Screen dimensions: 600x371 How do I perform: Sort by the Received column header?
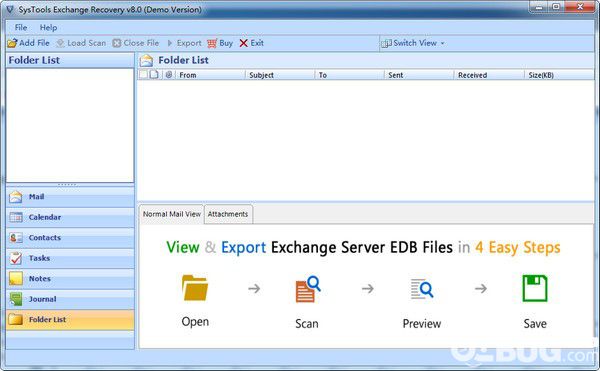pos(489,75)
